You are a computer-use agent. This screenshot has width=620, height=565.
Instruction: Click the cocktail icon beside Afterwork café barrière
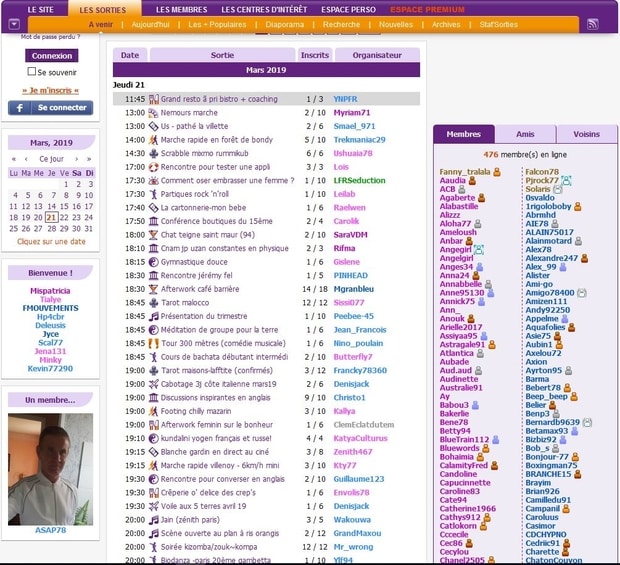click(x=153, y=289)
